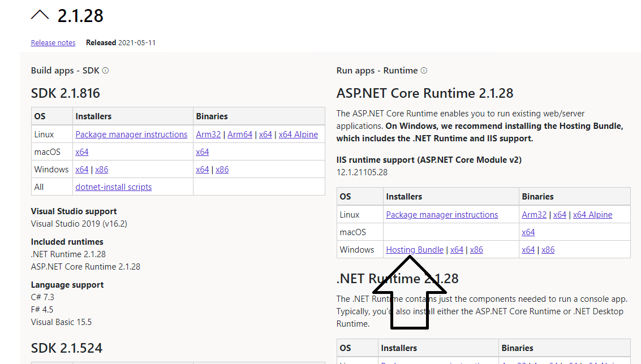
Task: Download ASP.NET Core Runtime Linux Arm32 binary
Action: (x=535, y=215)
